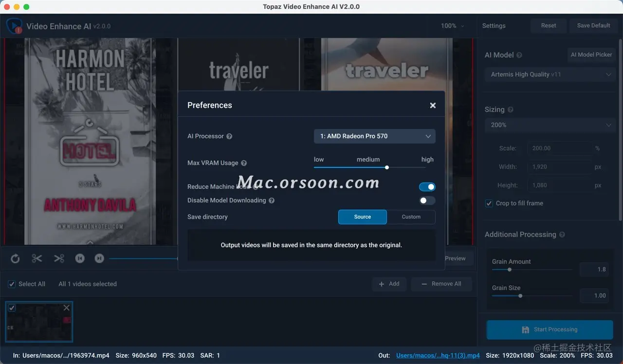Screen dimensions: 623x364
Task: Toggle Crop to fill frame checkbox
Action: point(489,203)
